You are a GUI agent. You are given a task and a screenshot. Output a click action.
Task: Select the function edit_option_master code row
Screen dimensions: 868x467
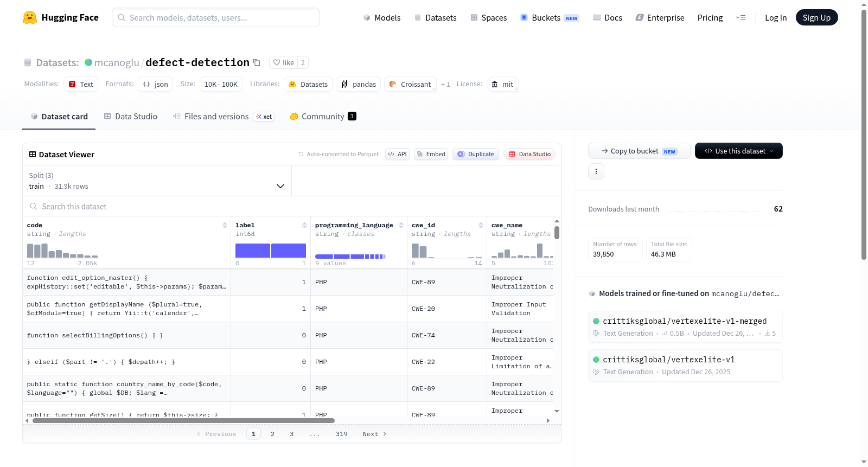126,282
